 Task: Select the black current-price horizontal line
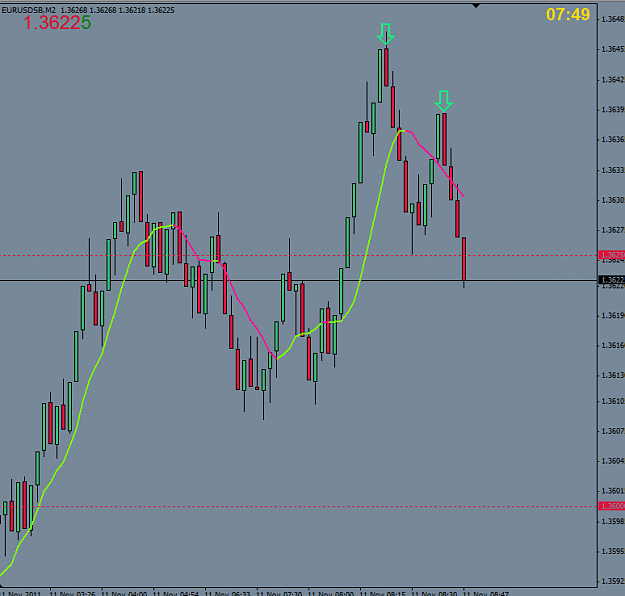pos(299,280)
